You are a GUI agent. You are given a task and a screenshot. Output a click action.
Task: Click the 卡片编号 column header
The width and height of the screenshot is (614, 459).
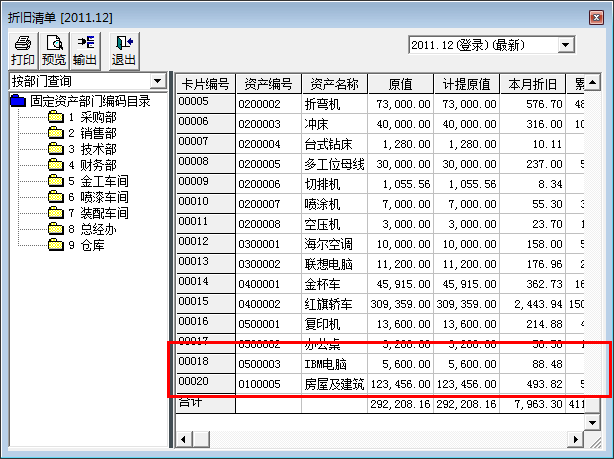click(206, 84)
